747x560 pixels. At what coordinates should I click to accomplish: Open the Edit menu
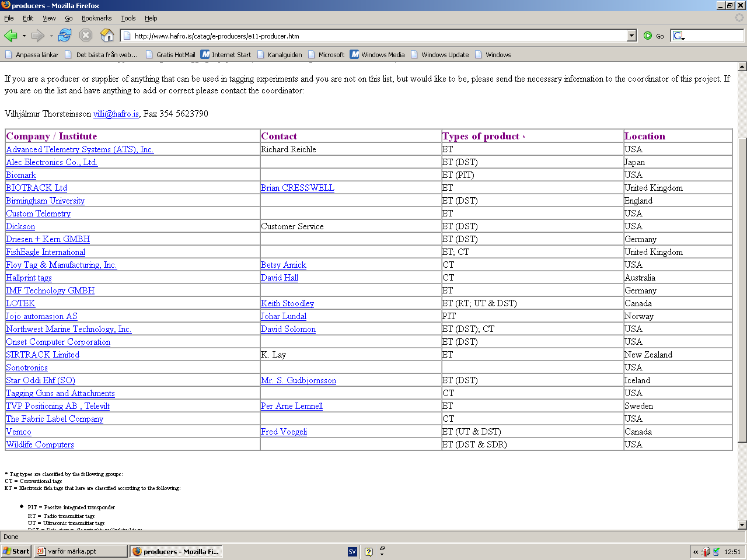click(28, 18)
